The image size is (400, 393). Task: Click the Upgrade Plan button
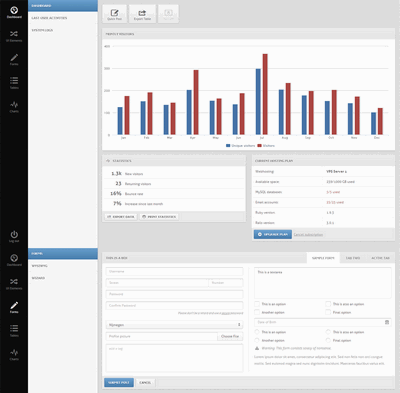(x=273, y=234)
